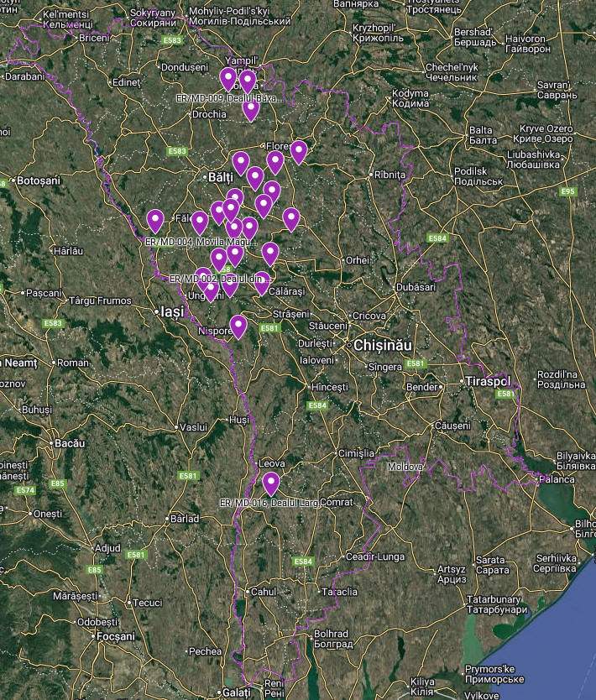Open the ER/MD-016 Dealul Larg Comrat label
Viewport: 596px width, 700px height.
(x=285, y=502)
